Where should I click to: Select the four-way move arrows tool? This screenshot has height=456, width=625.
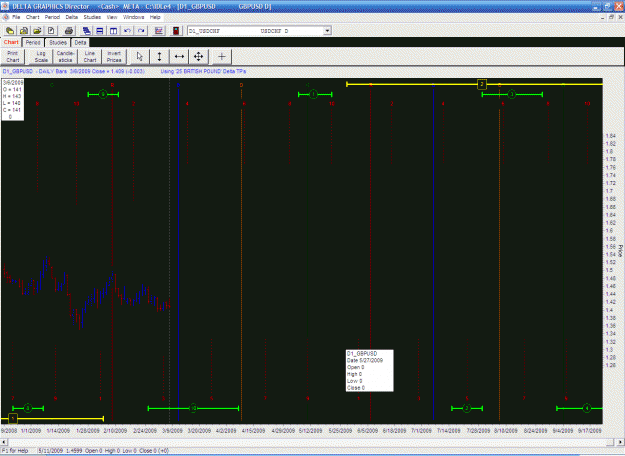199,57
